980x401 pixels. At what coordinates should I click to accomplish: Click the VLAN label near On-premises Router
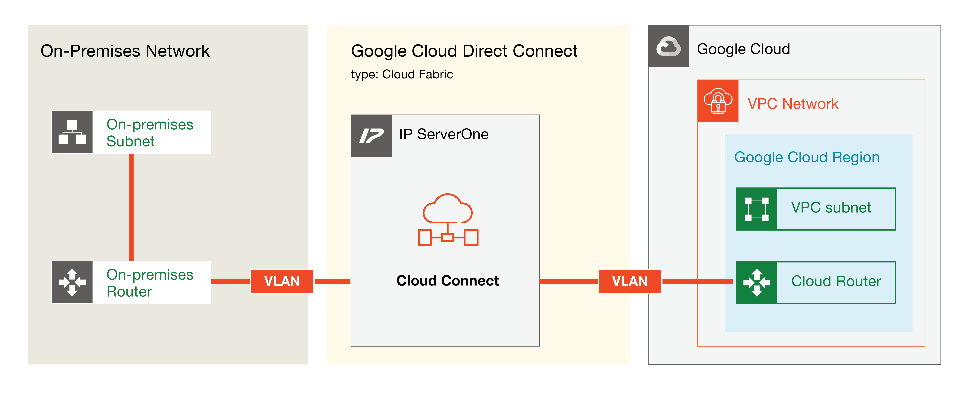coord(282,281)
